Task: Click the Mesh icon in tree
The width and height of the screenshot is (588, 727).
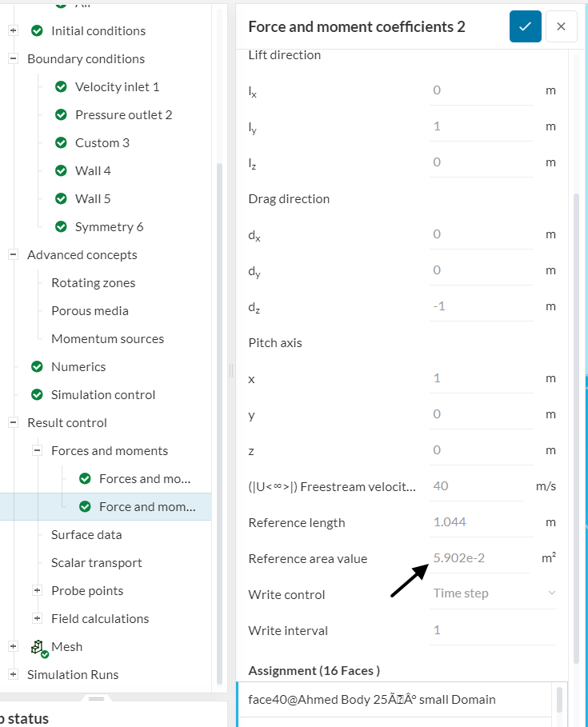Action: (38, 647)
